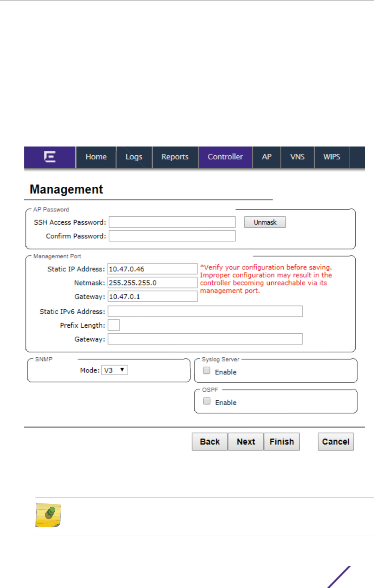Screen dimensions: 374x588
Task: Click the Back button
Action: tap(210, 441)
